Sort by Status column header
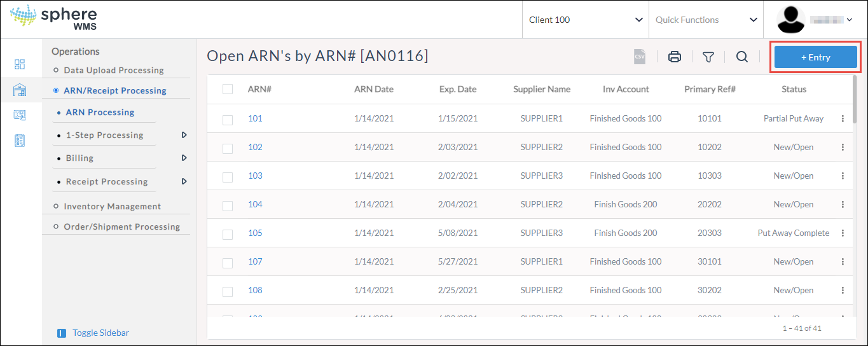 (x=794, y=89)
